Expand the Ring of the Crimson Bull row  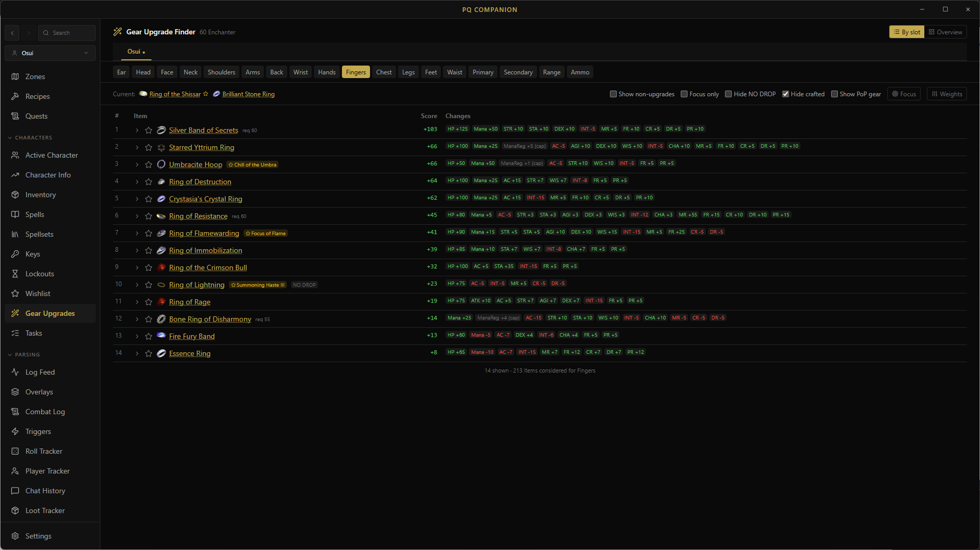[x=137, y=267]
